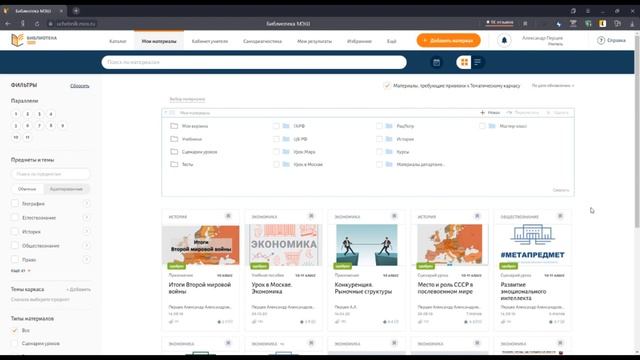
Task: Bookmark Развитие эмоционального интеллекта card
Action: (x=560, y=216)
